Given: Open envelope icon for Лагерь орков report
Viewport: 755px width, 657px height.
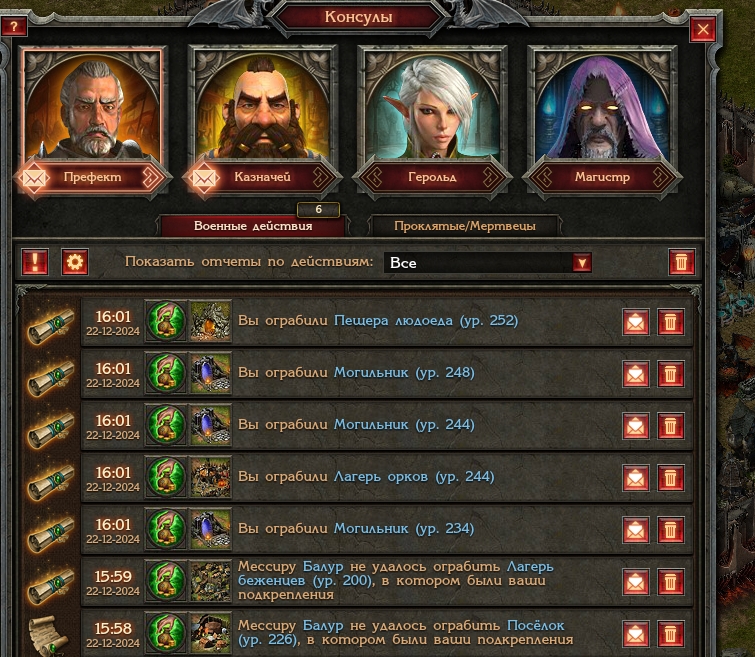Looking at the screenshot, I should tap(636, 478).
